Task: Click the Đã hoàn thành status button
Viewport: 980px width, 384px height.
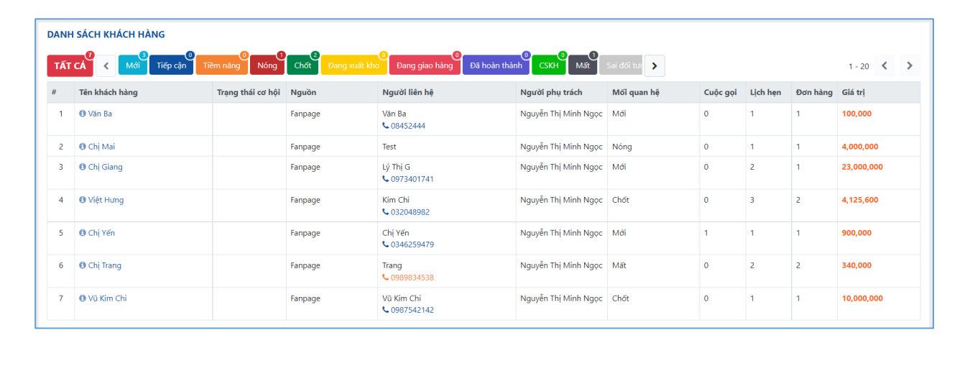Action: click(x=496, y=65)
